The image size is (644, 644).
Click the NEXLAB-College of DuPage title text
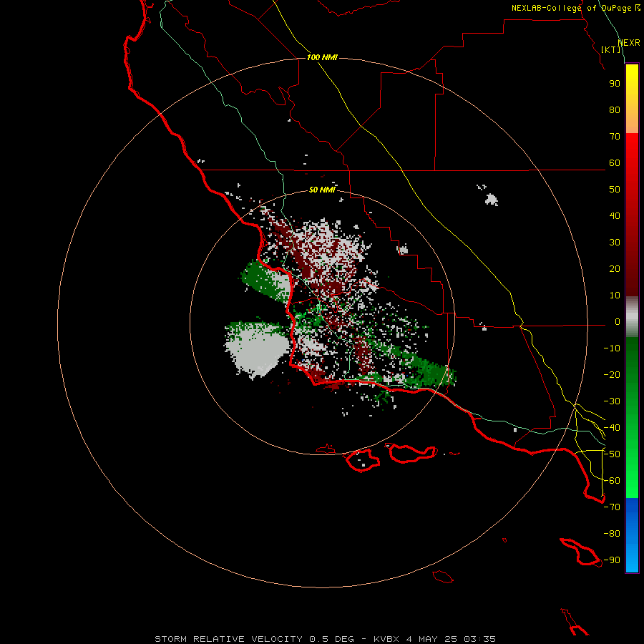[571, 8]
